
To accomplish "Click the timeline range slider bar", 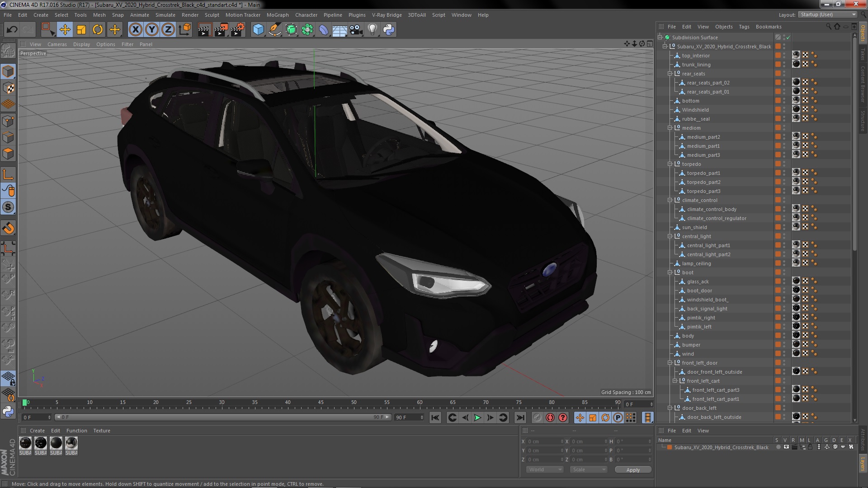I will click(222, 417).
